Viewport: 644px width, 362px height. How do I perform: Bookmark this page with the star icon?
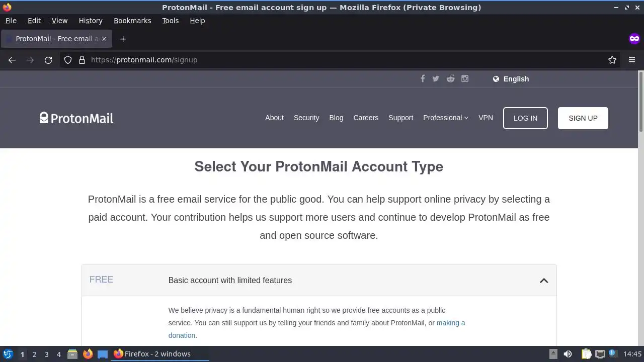(612, 60)
